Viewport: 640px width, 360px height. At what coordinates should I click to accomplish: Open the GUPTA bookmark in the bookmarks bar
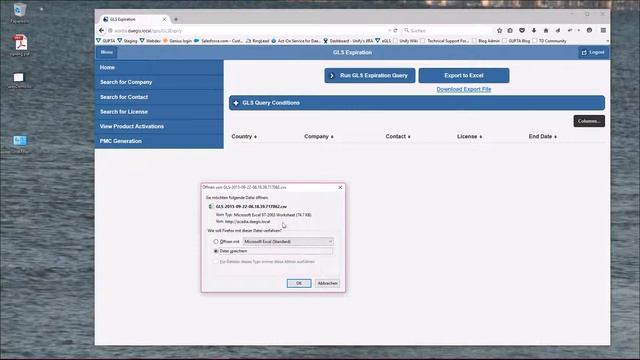click(x=106, y=41)
